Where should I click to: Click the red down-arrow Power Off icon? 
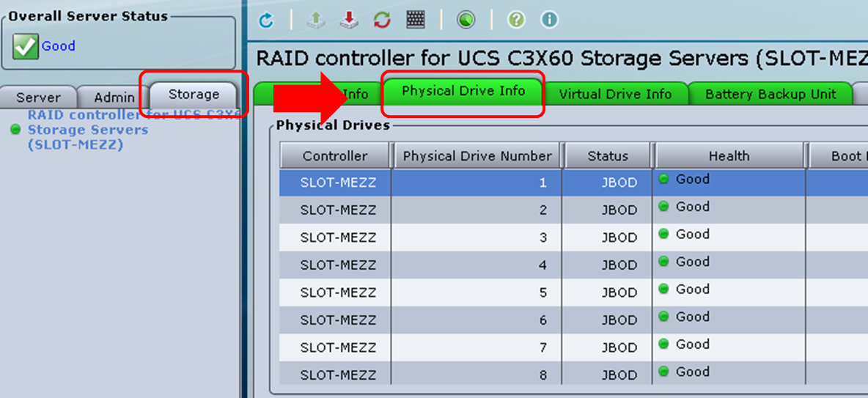[349, 21]
